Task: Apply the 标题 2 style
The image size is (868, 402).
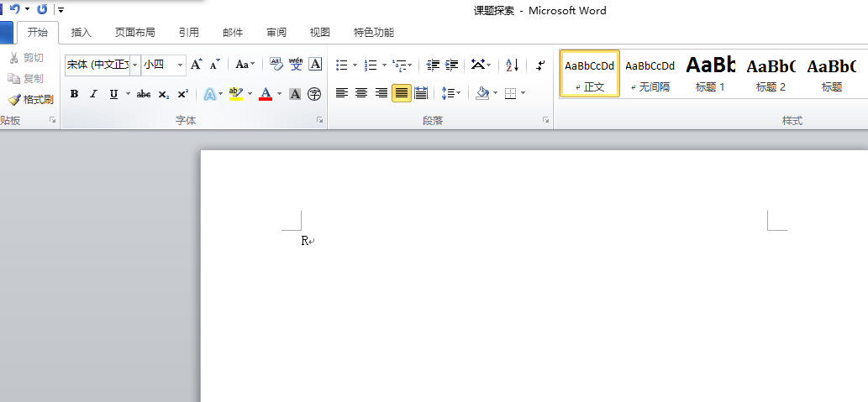Action: (x=771, y=74)
